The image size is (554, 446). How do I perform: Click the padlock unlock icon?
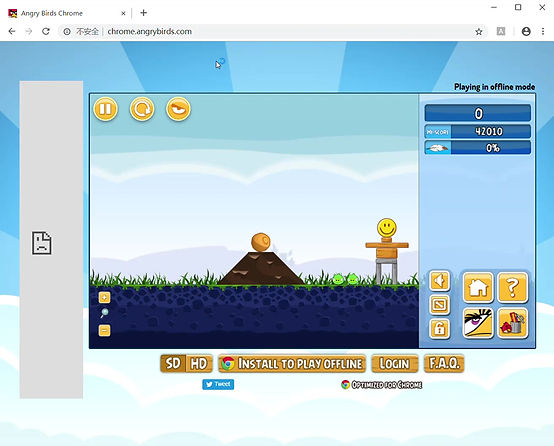pyautogui.click(x=440, y=329)
